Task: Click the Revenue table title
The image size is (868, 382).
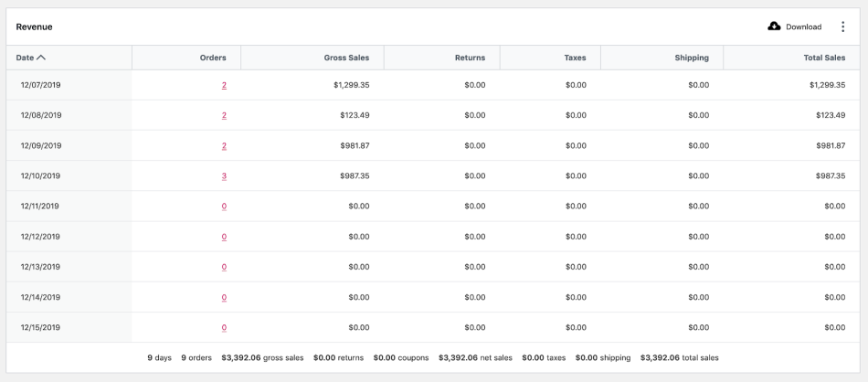Action: pyautogui.click(x=35, y=27)
